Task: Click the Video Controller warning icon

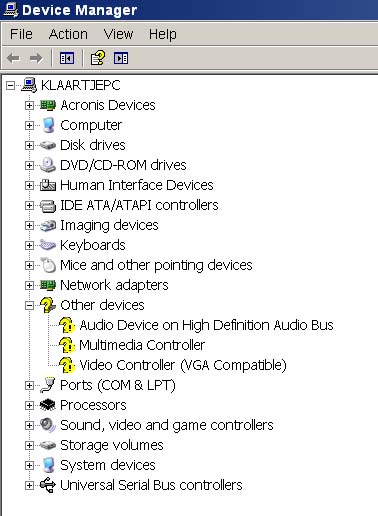Action: tap(67, 365)
